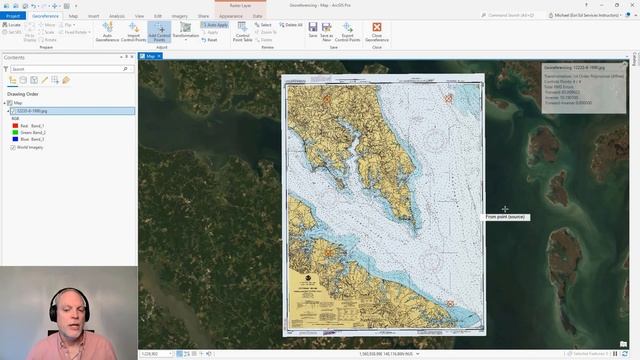Click Set SRS in Prepare group

[x=12, y=32]
